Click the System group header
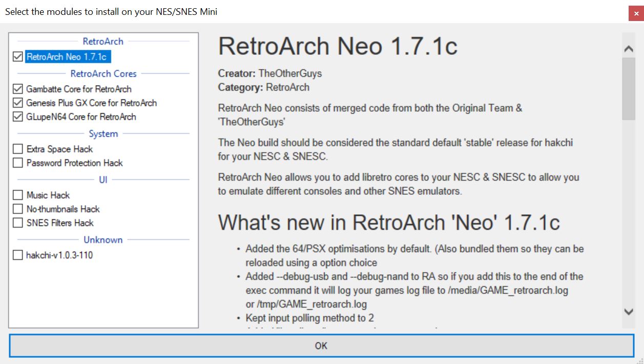The height and width of the screenshot is (364, 644). click(103, 134)
